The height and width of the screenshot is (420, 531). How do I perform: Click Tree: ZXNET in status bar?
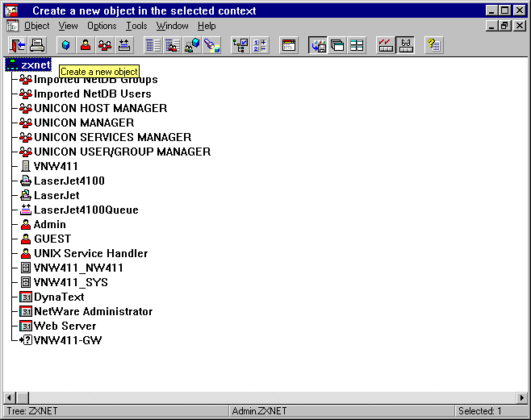click(x=32, y=411)
